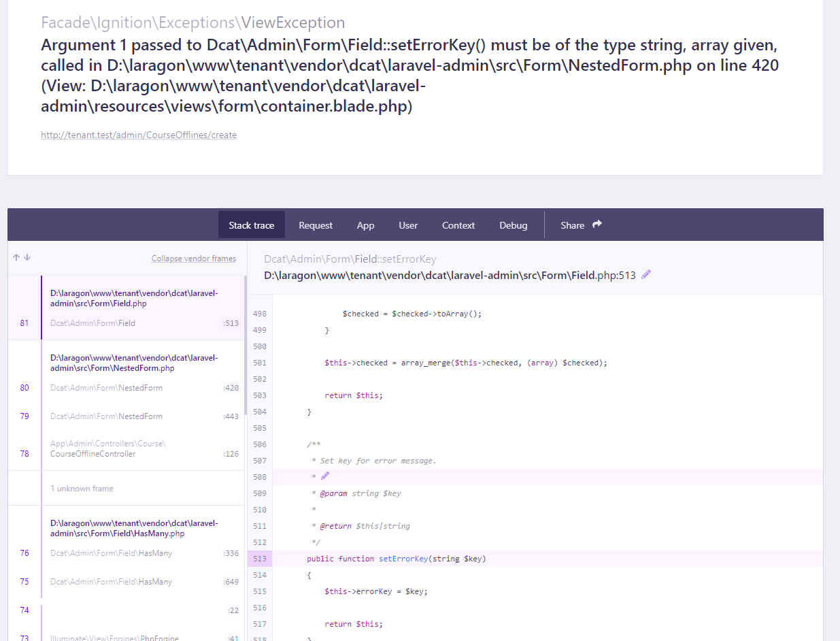Click frame path laravel-admin\src\Form\NestedForm.php
The height and width of the screenshot is (641, 840).
[x=134, y=363]
